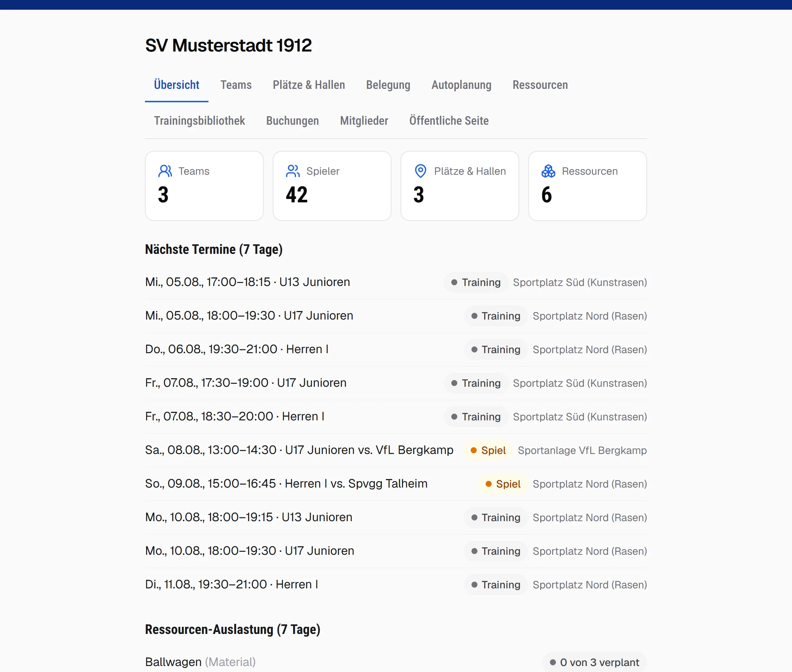Screen dimensions: 792x672
Task: Open the Trainingsbibliothek tab
Action: click(x=199, y=120)
